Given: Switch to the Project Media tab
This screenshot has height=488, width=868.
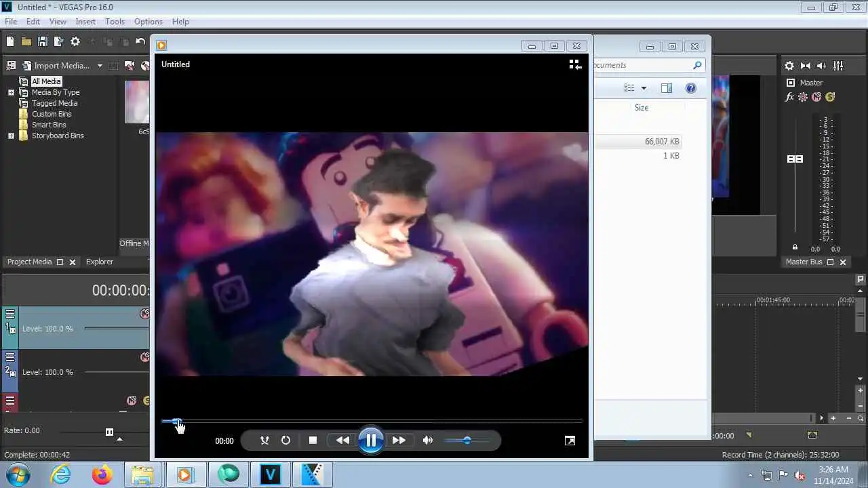Looking at the screenshot, I should pos(29,262).
